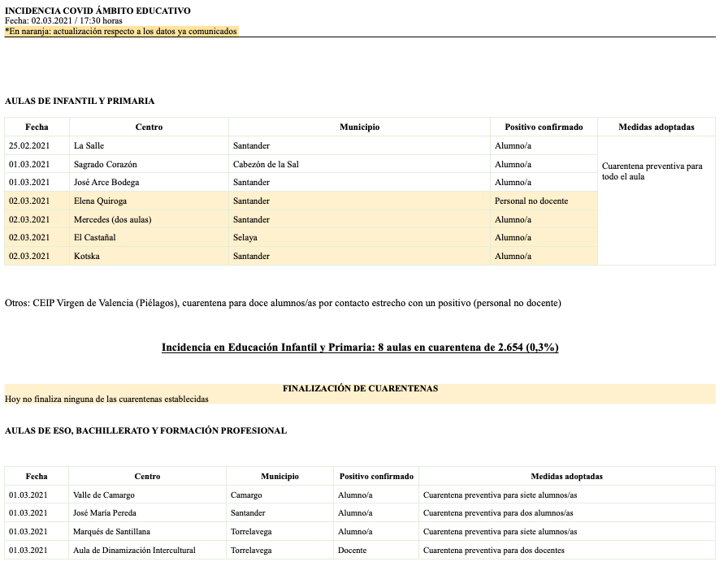Click the Municipio header in the primary table

[359, 127]
